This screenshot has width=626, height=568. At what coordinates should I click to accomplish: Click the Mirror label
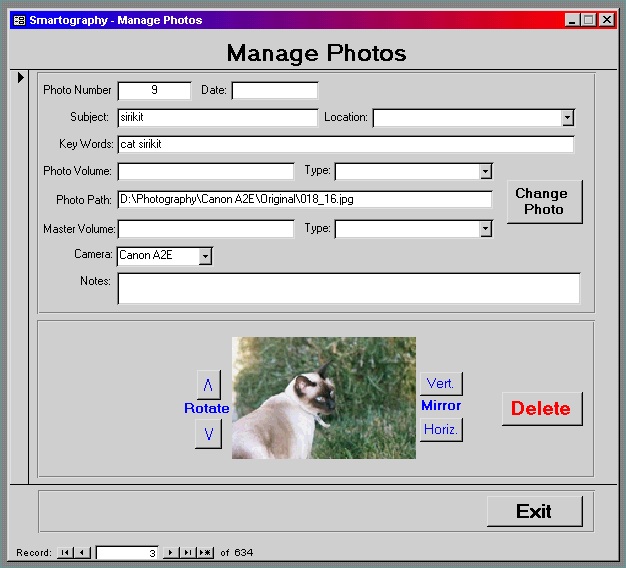441,406
